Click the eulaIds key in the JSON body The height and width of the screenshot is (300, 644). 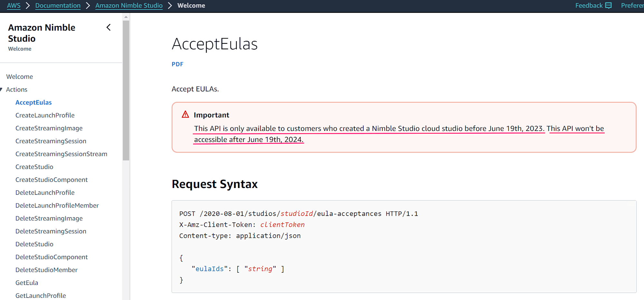point(210,269)
